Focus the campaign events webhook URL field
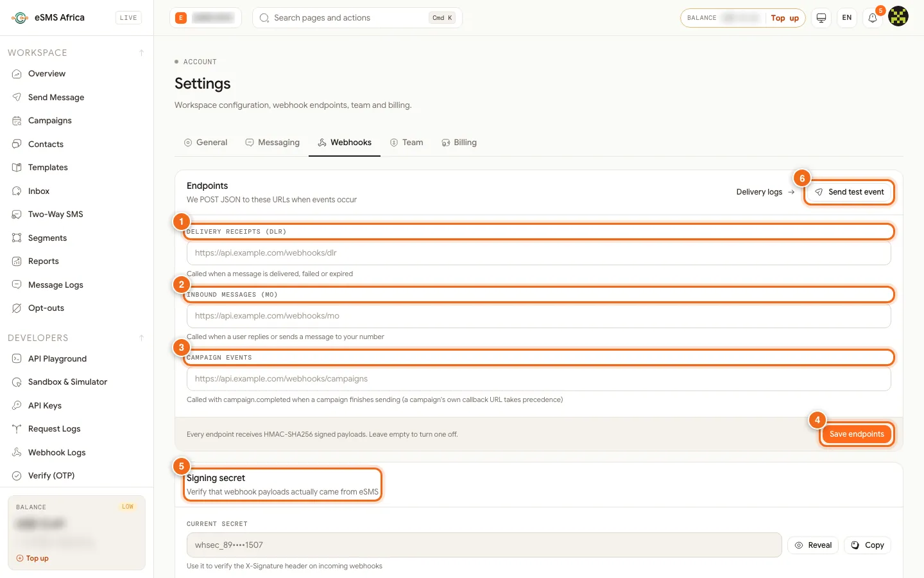Screen dimensions: 924x578 click(x=538, y=379)
